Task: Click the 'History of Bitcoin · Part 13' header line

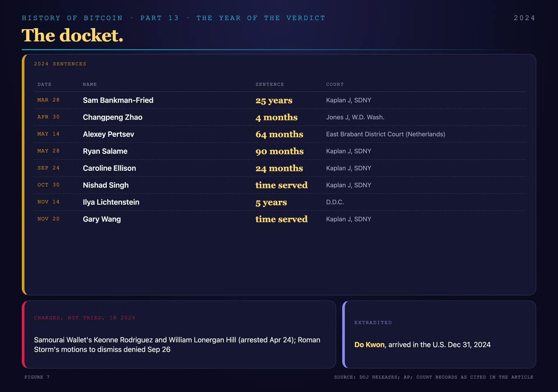Action: pyautogui.click(x=174, y=18)
